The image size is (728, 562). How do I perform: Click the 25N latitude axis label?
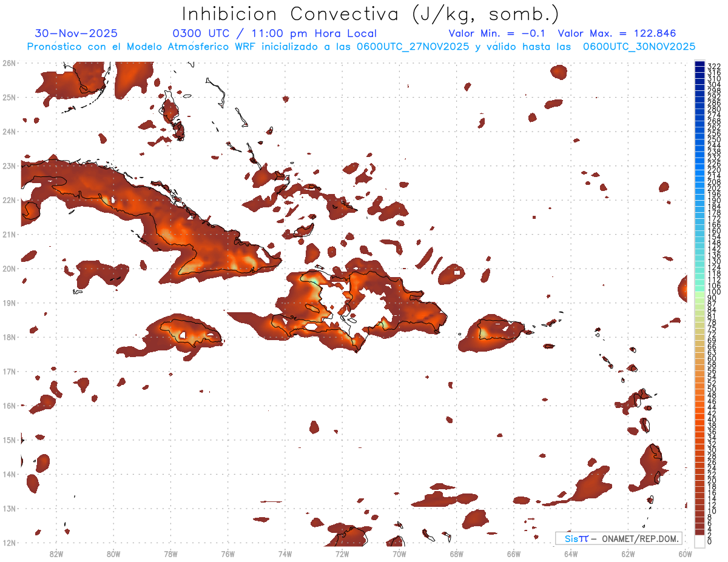click(9, 97)
